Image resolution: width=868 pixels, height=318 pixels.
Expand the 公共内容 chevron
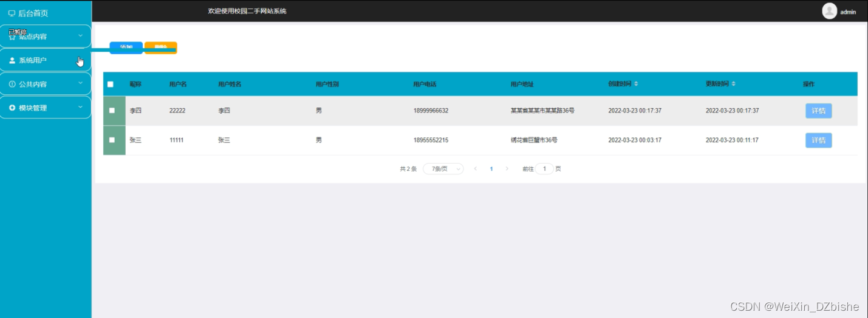[x=80, y=83]
